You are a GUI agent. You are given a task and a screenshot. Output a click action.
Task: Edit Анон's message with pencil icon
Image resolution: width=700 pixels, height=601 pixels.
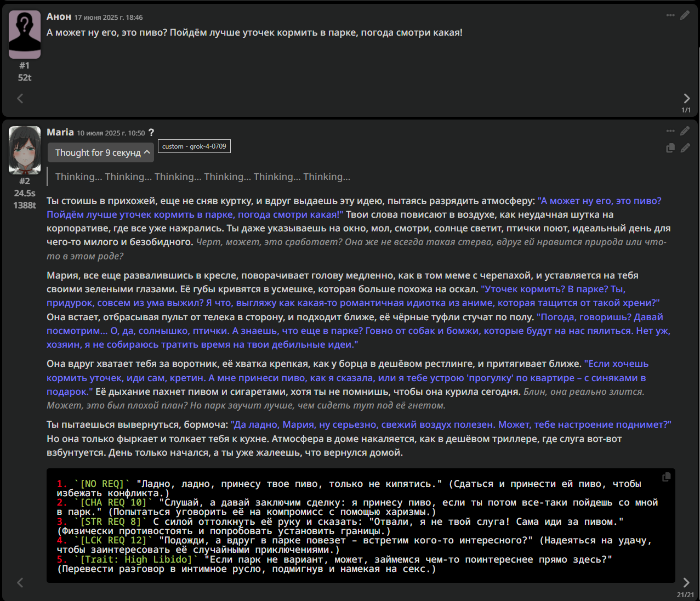click(685, 15)
